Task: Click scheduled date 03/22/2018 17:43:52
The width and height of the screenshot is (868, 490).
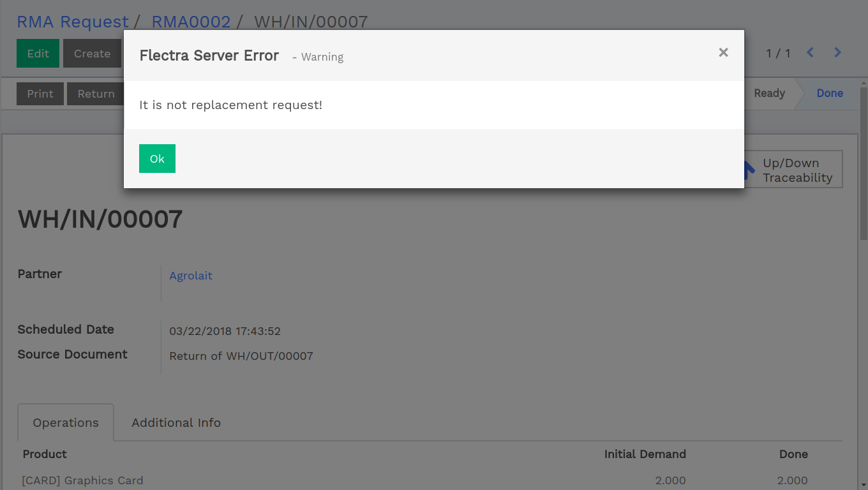Action: 225,331
